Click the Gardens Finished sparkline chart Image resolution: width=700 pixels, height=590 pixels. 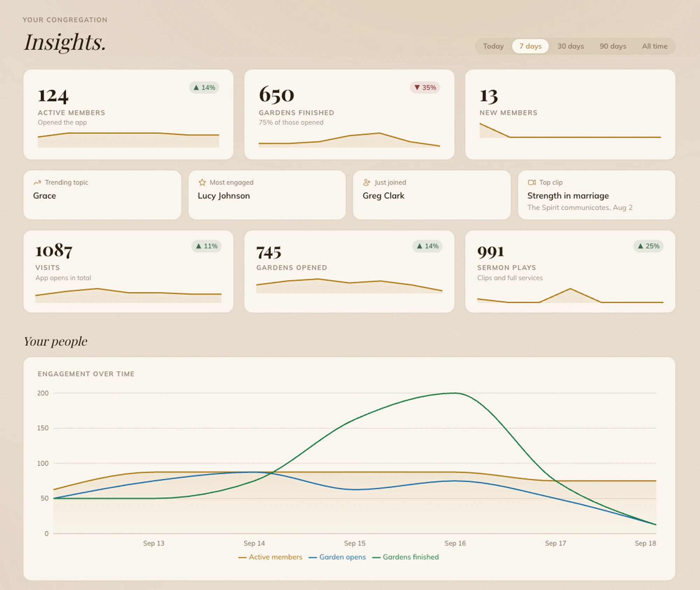click(349, 140)
